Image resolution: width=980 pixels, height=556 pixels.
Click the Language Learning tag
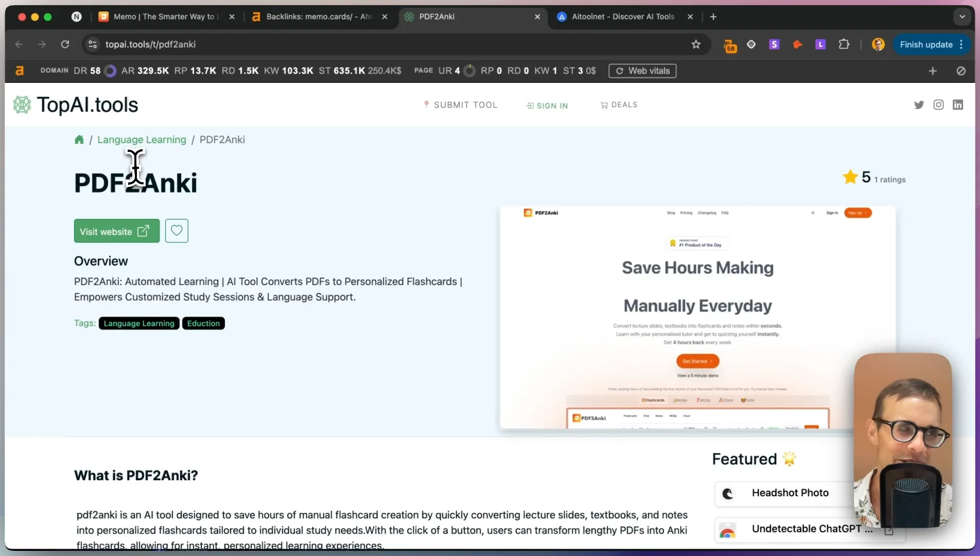coord(139,323)
